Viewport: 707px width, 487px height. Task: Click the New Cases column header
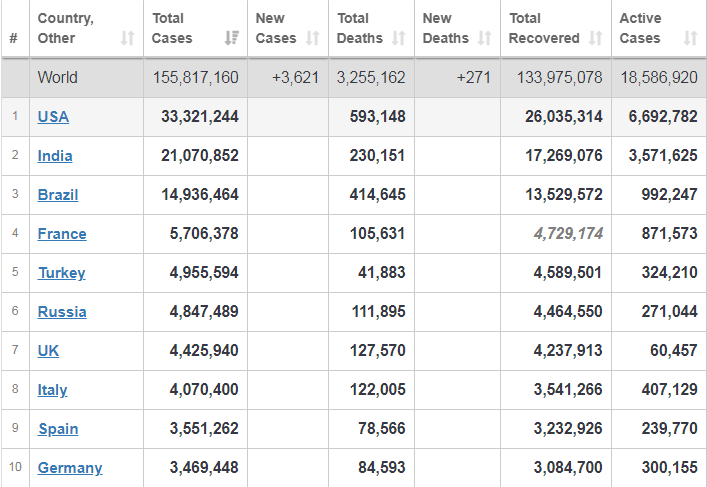coord(288,28)
